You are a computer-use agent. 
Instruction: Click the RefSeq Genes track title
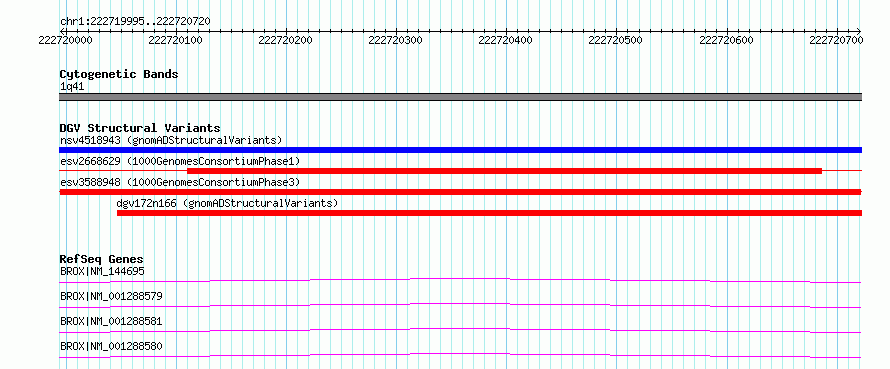[101, 259]
